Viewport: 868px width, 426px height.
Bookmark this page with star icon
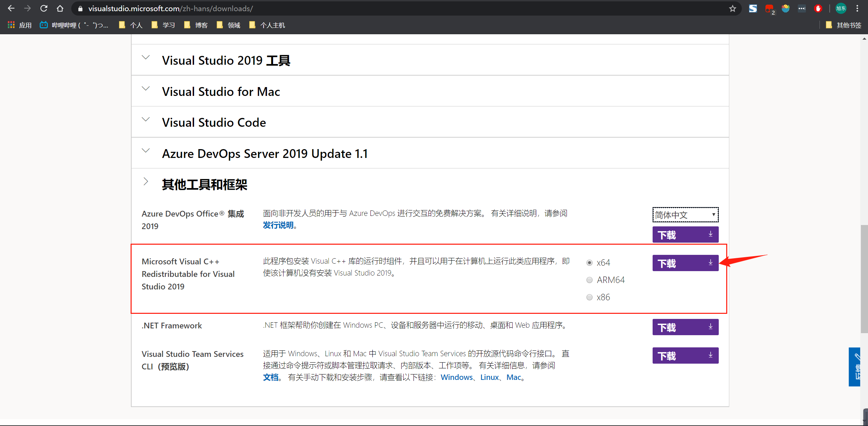click(732, 8)
